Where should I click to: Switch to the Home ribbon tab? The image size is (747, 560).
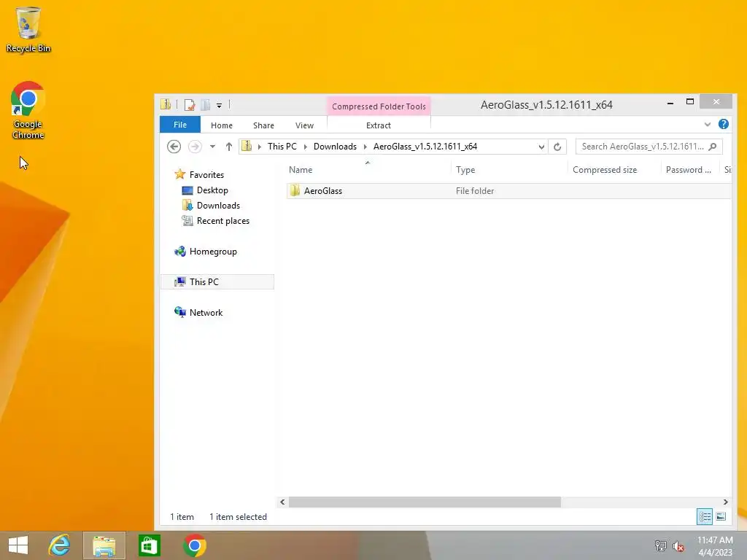(x=222, y=125)
